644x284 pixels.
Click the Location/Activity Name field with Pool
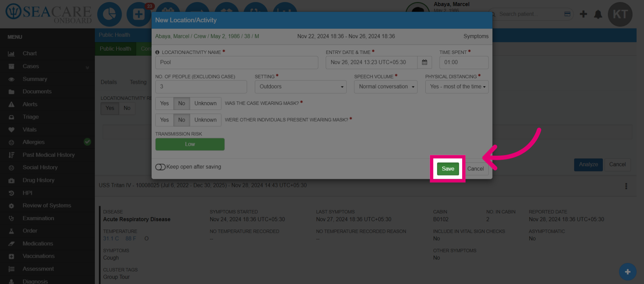pyautogui.click(x=236, y=62)
